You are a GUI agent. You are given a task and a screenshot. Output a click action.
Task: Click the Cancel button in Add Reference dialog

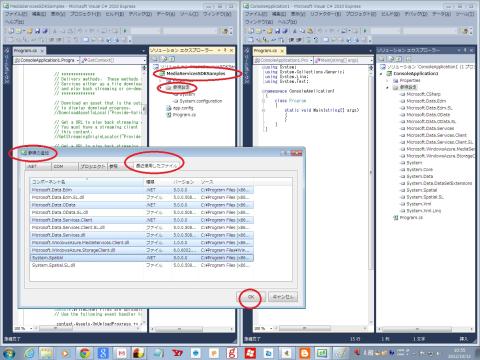coord(283,297)
